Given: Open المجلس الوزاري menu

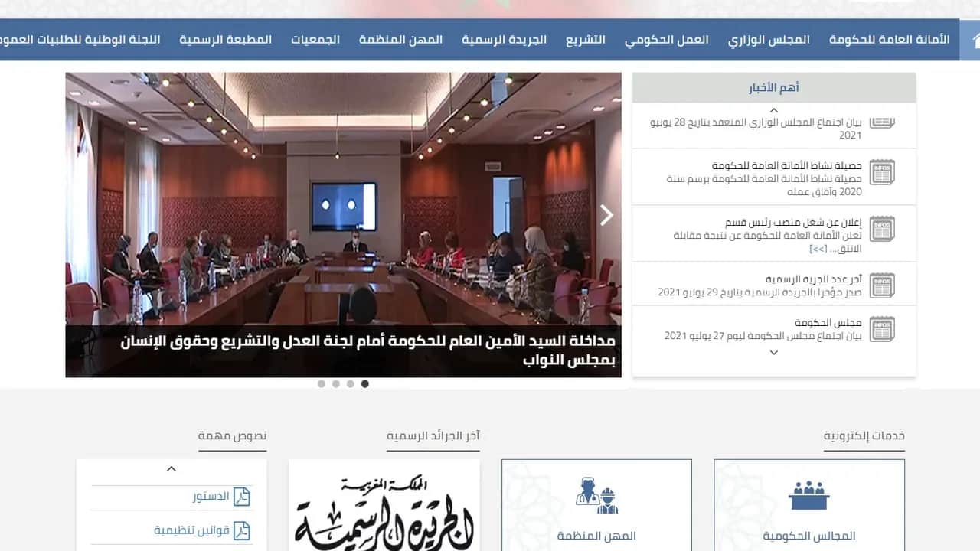Looking at the screenshot, I should coord(769,40).
